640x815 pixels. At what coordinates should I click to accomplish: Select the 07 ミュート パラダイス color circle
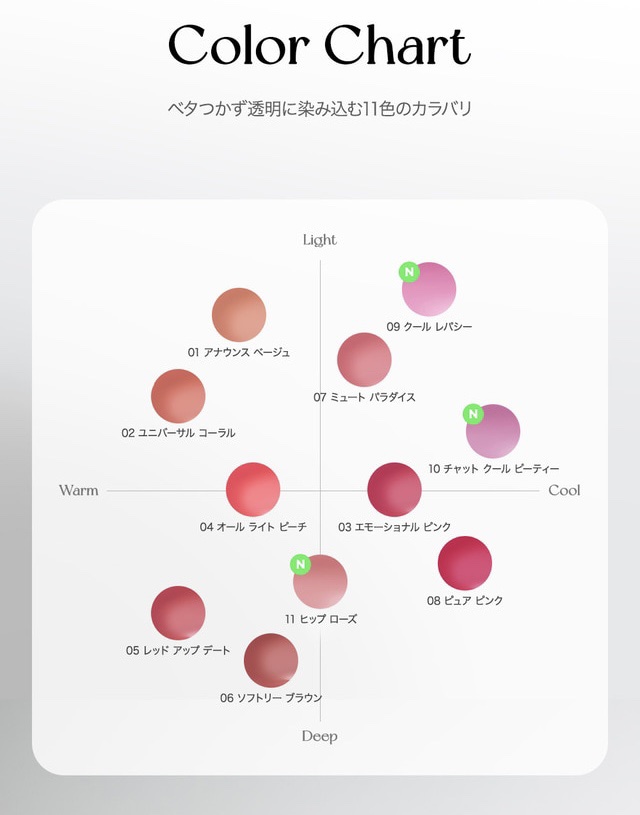point(364,360)
